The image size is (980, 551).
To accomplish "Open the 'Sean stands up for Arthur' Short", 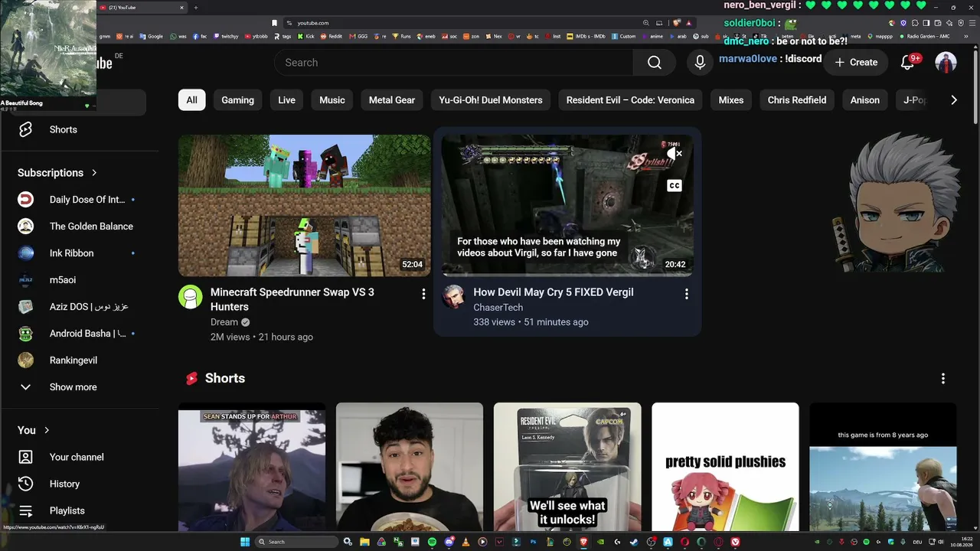I will point(252,467).
